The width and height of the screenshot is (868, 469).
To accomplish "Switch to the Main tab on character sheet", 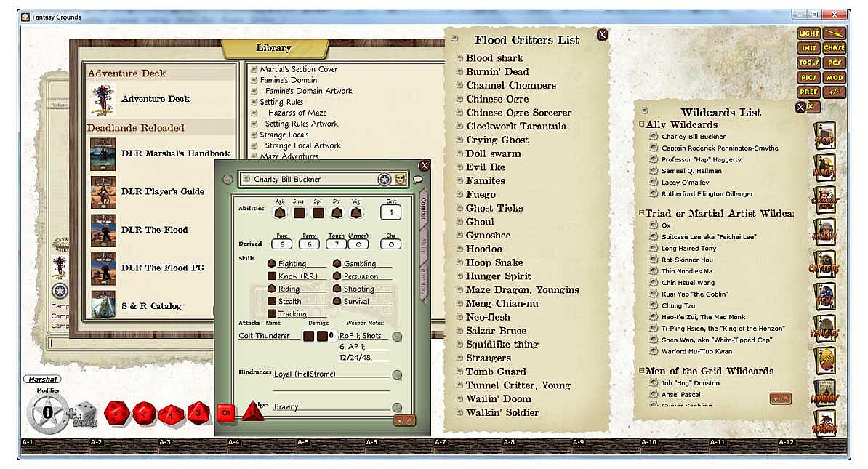I will coord(424,245).
